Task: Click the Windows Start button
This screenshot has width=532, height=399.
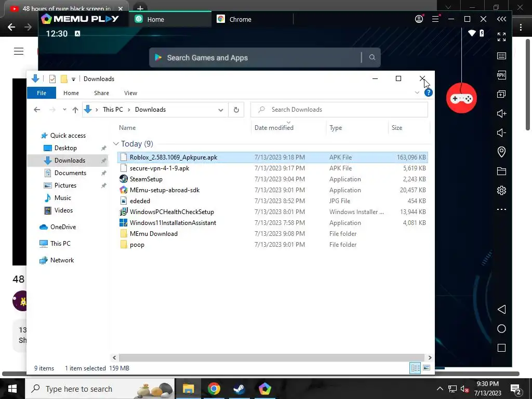Action: click(x=12, y=389)
